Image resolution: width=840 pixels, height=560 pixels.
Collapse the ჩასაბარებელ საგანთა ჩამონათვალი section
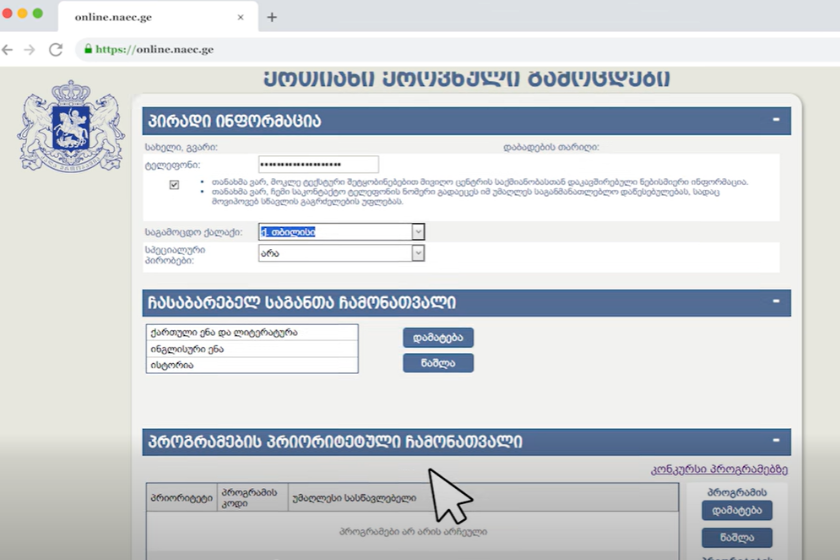[x=776, y=303]
